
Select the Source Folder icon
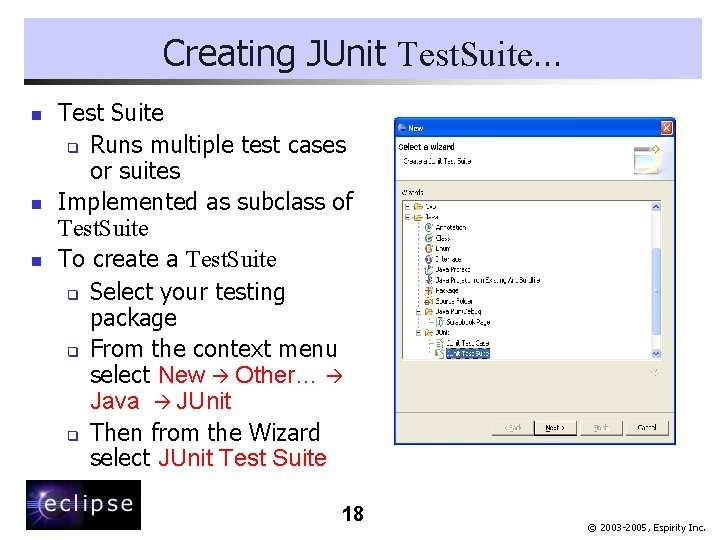coord(429,301)
